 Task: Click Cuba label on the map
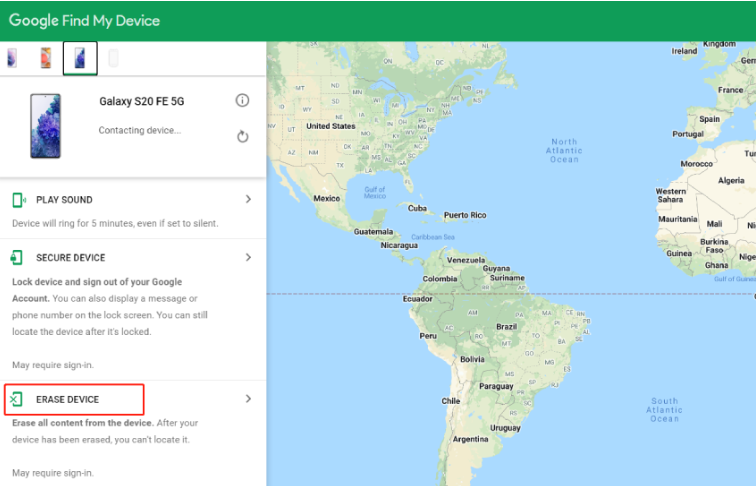[417, 208]
